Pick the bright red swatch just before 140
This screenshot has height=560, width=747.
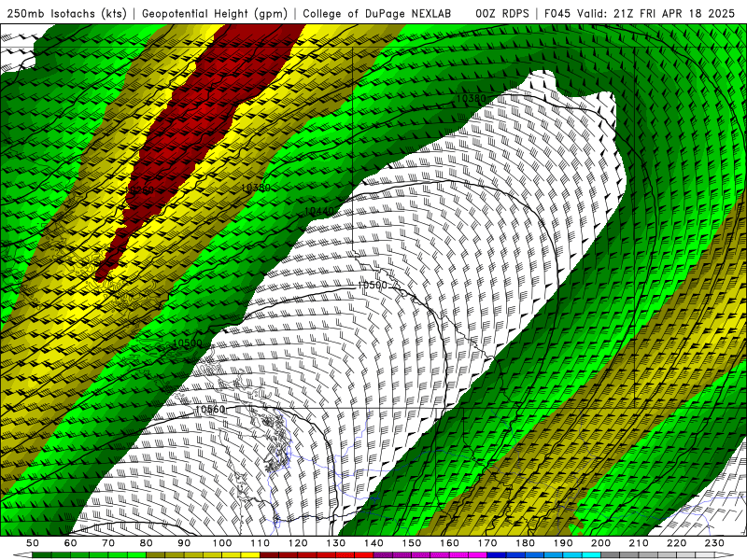tap(364, 555)
